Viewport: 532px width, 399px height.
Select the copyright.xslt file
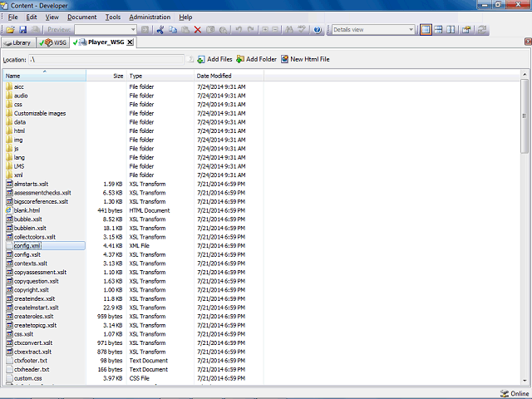32,290
